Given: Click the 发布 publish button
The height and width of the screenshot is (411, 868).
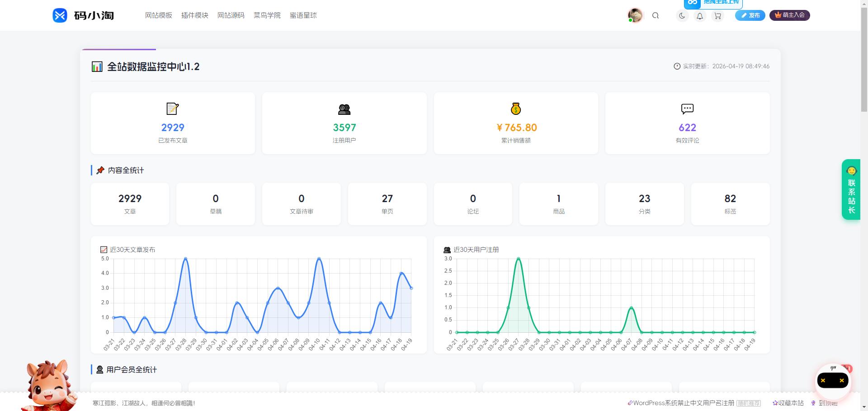Looking at the screenshot, I should point(750,15).
